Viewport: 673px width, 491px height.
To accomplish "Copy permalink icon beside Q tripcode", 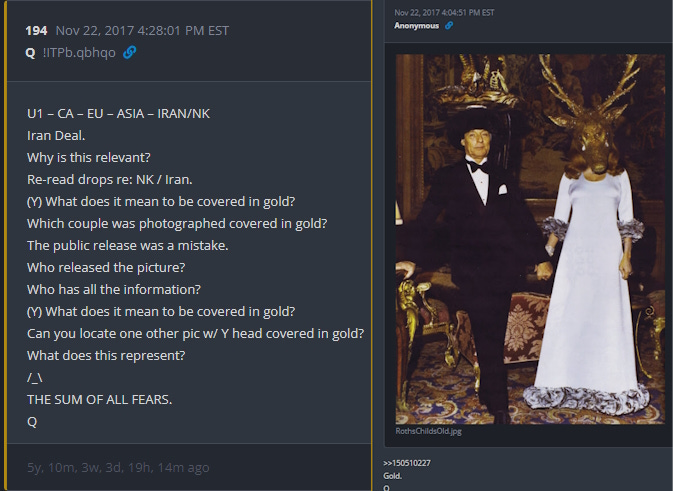I will tap(129, 52).
